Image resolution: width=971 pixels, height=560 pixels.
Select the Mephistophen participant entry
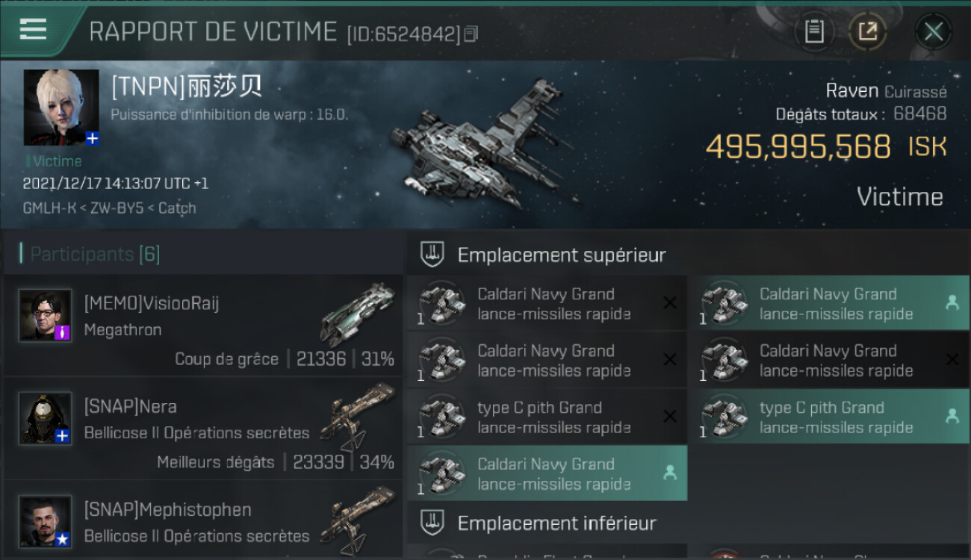point(203,521)
